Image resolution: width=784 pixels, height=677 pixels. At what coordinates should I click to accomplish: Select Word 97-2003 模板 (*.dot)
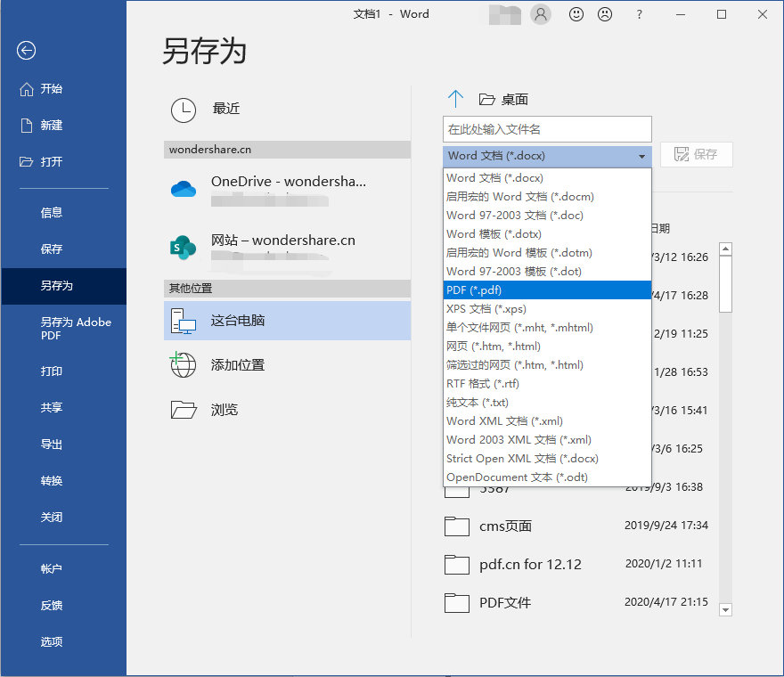tap(547, 272)
